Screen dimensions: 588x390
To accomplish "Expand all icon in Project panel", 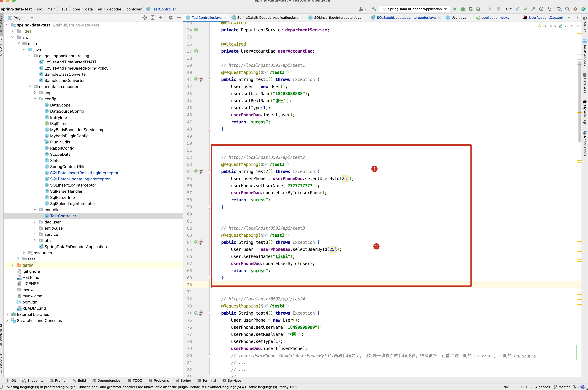I will click(x=153, y=18).
